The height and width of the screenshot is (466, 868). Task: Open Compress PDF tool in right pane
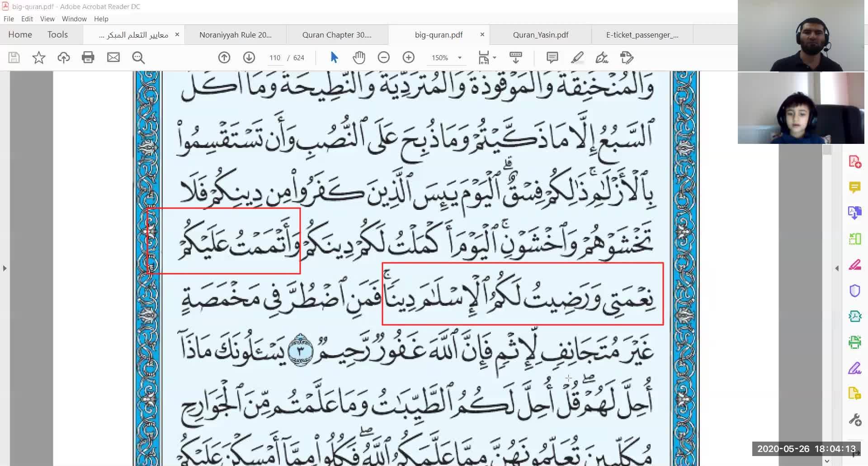click(854, 316)
